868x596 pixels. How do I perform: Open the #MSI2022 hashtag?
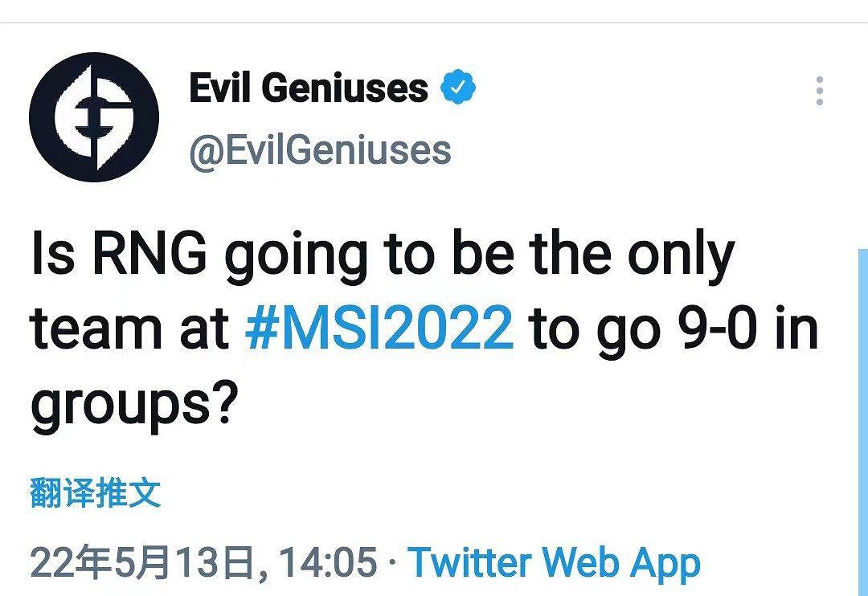pyautogui.click(x=379, y=329)
